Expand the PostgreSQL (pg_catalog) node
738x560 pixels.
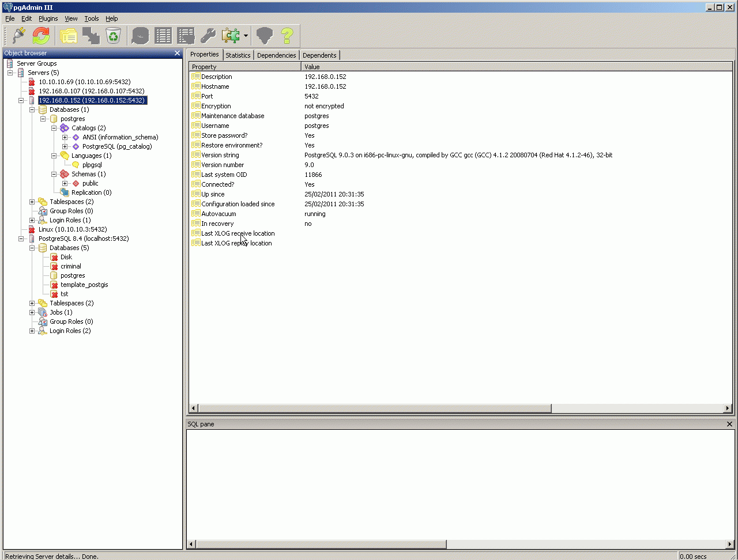[x=65, y=146]
